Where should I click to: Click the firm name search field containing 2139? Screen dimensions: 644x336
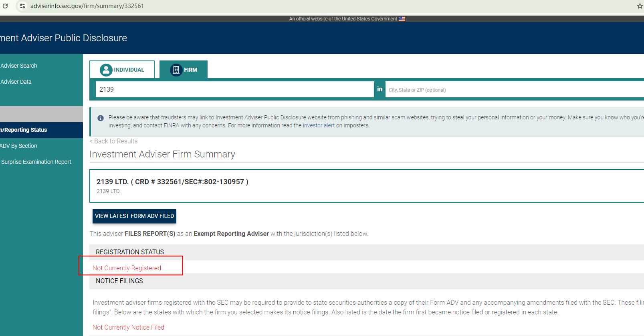pyautogui.click(x=234, y=89)
